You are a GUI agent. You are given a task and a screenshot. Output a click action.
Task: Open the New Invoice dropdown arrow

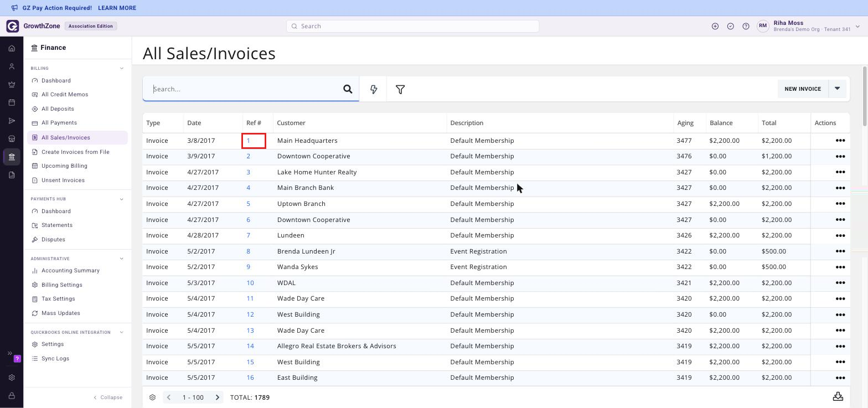pos(838,89)
